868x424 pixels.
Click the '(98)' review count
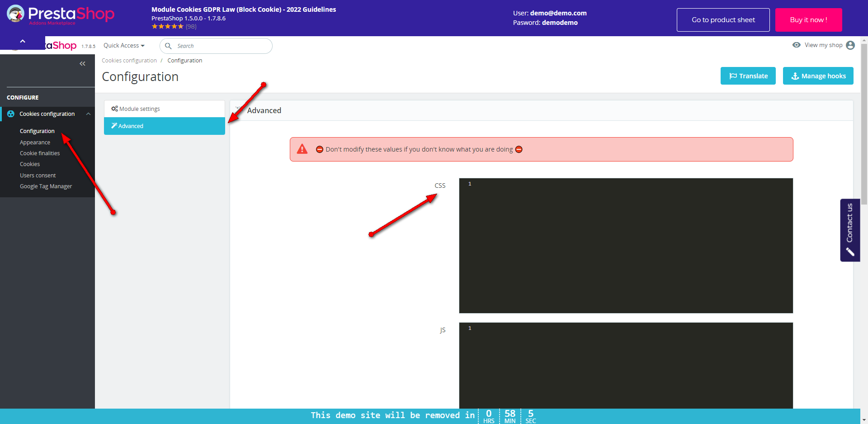pyautogui.click(x=191, y=27)
